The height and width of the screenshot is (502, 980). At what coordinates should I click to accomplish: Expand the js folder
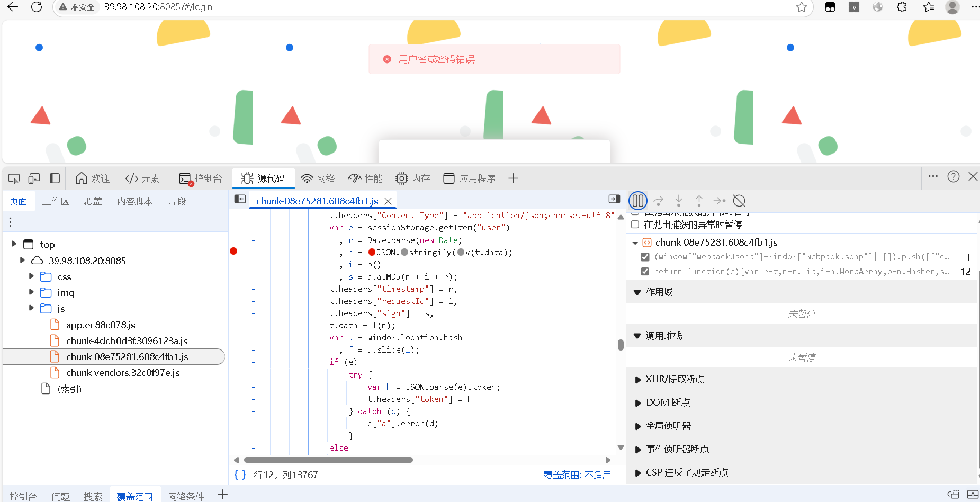[x=31, y=308]
